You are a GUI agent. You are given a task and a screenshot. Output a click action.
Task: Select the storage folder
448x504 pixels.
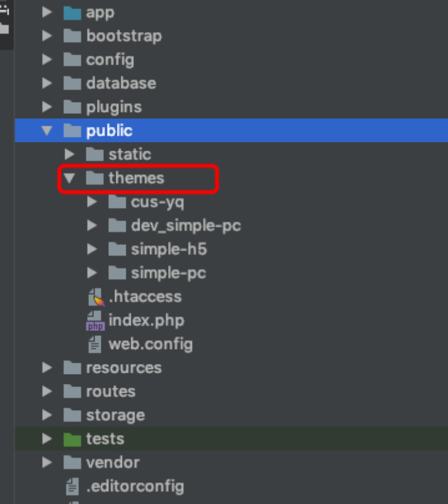point(115,415)
